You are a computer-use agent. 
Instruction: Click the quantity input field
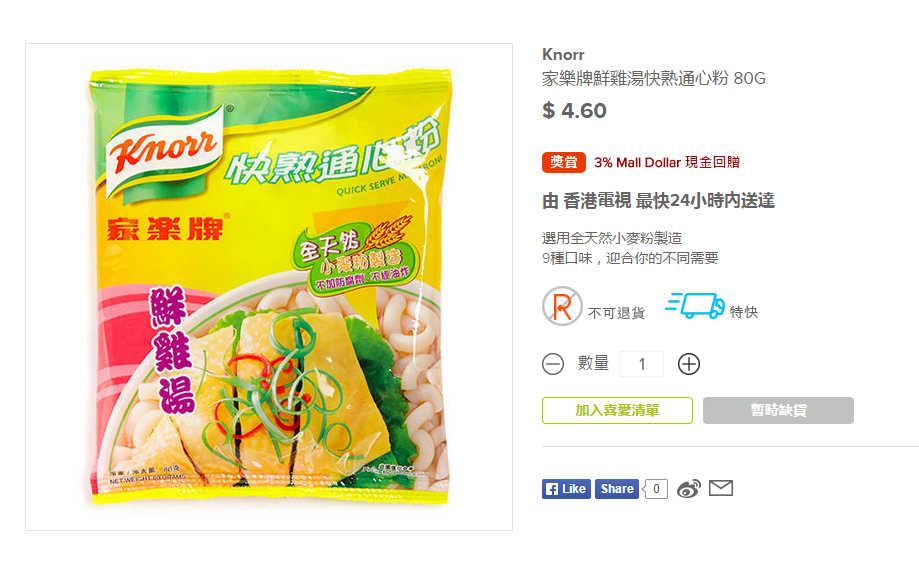click(x=642, y=364)
